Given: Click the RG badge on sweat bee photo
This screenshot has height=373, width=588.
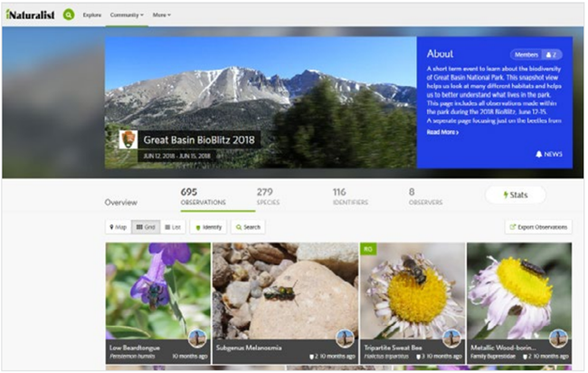Looking at the screenshot, I should (x=368, y=248).
